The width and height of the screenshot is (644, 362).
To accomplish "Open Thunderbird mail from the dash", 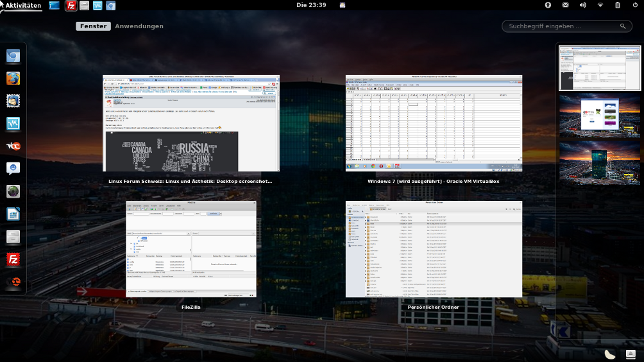I will click(13, 101).
